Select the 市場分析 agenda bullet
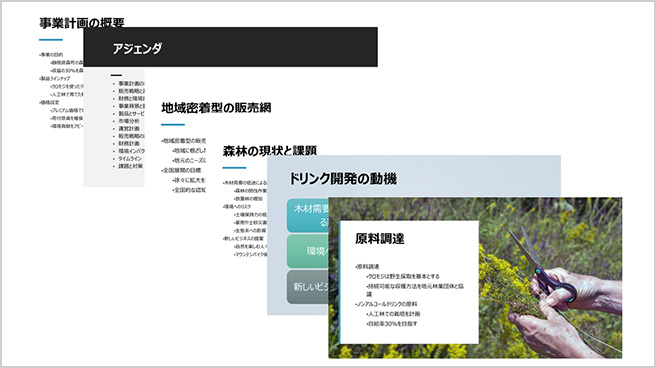This screenshot has width=656, height=368. tap(129, 121)
